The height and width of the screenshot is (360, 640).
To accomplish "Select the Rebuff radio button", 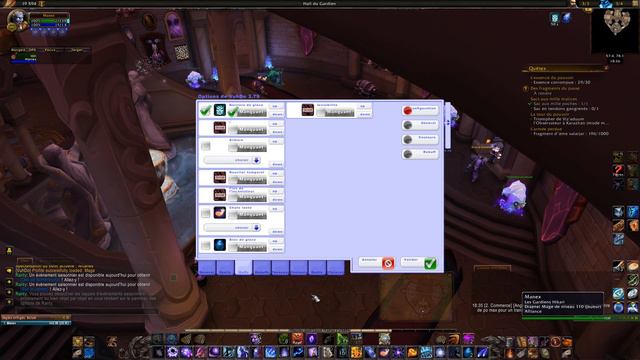I will [x=407, y=154].
